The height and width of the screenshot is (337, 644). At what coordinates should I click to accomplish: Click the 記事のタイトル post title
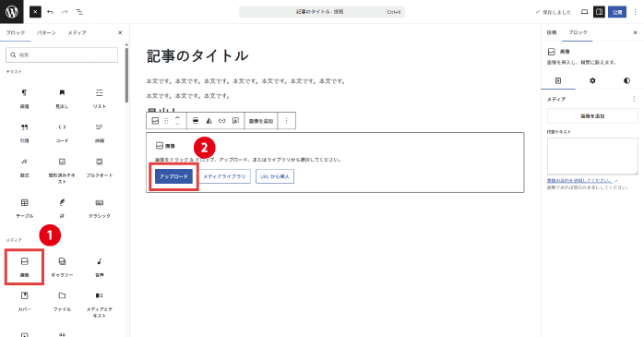[x=197, y=56]
